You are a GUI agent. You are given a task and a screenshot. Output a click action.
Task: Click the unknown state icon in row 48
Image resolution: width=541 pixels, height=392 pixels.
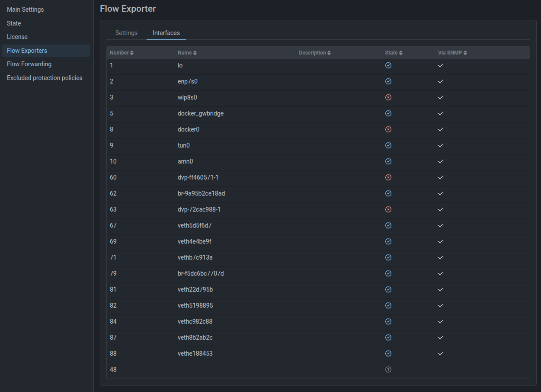click(x=388, y=370)
